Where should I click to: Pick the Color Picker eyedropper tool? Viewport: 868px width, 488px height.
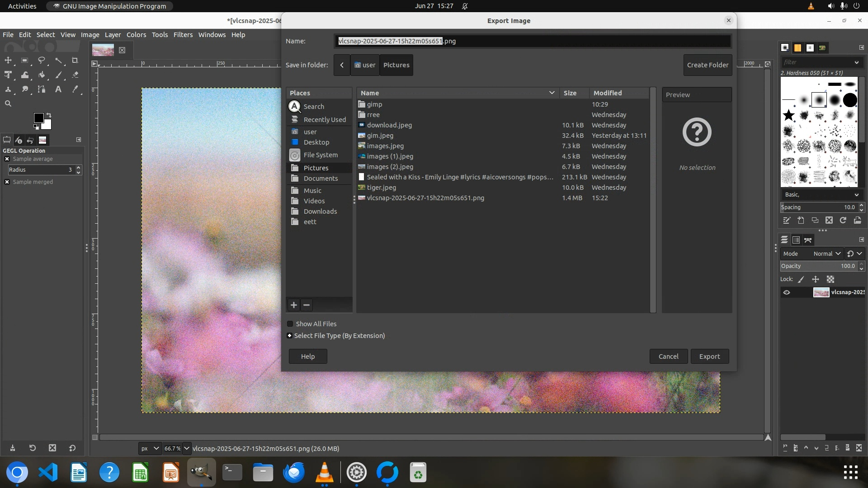[75, 89]
